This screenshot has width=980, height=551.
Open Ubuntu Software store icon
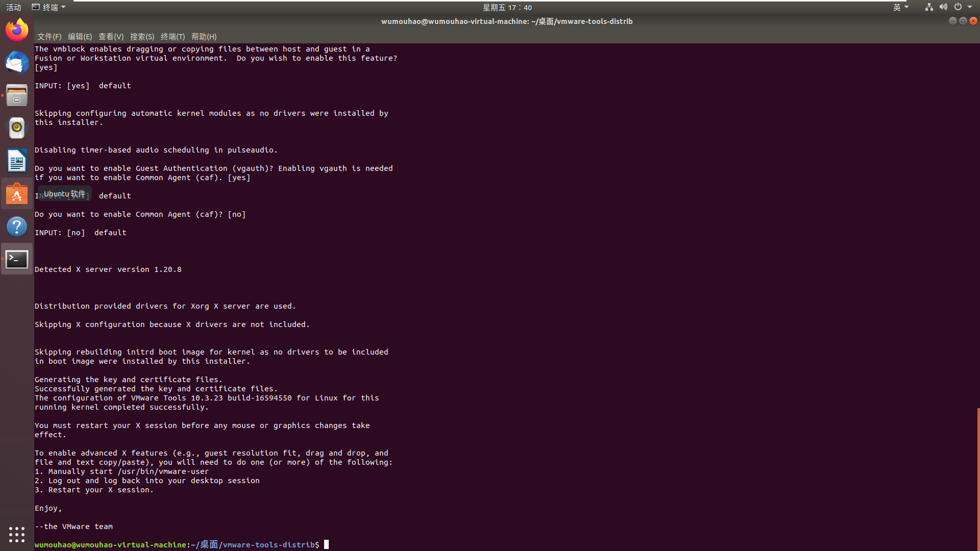[17, 194]
